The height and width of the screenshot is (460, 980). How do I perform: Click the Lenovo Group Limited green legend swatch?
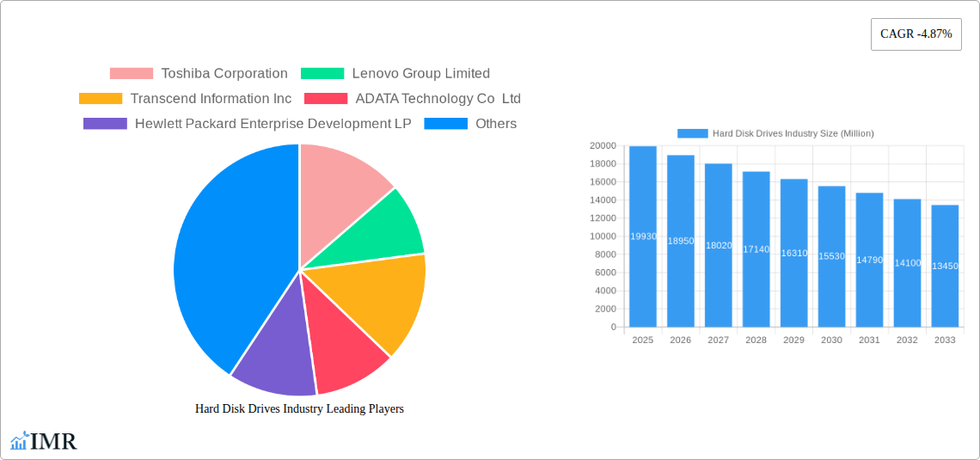click(322, 74)
